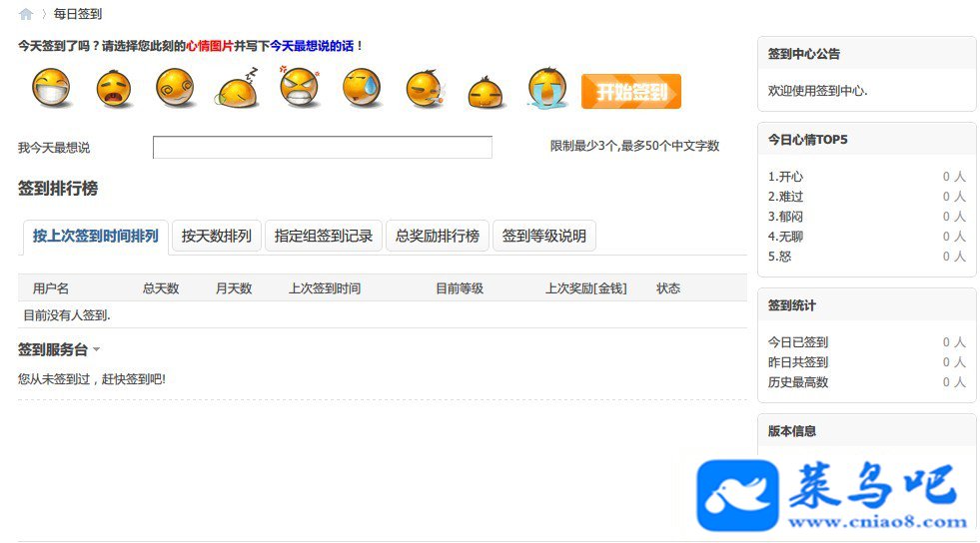
Task: Open the 总奖励排行榜 tab
Action: (x=438, y=236)
